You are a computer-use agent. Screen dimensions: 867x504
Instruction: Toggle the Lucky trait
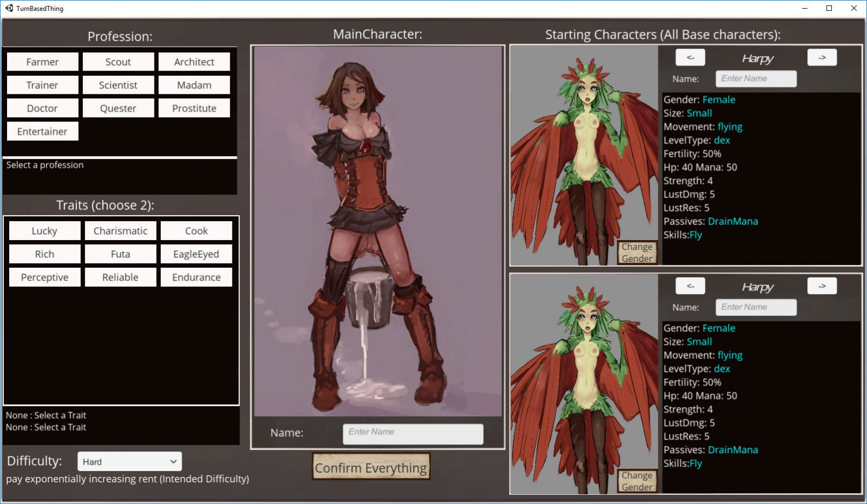44,231
